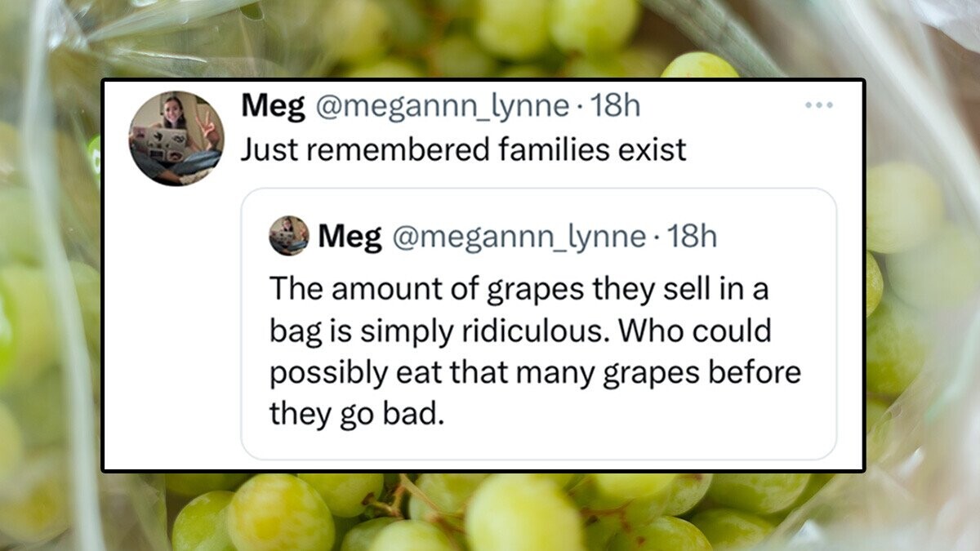Click "Meg" name inside quoted tweet
Viewport: 980px width, 551px height.
tap(350, 237)
